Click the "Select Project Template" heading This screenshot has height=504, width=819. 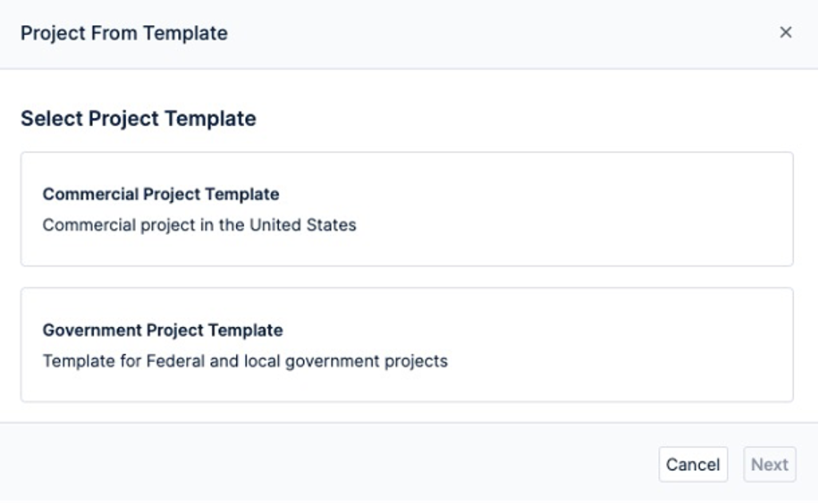139,119
